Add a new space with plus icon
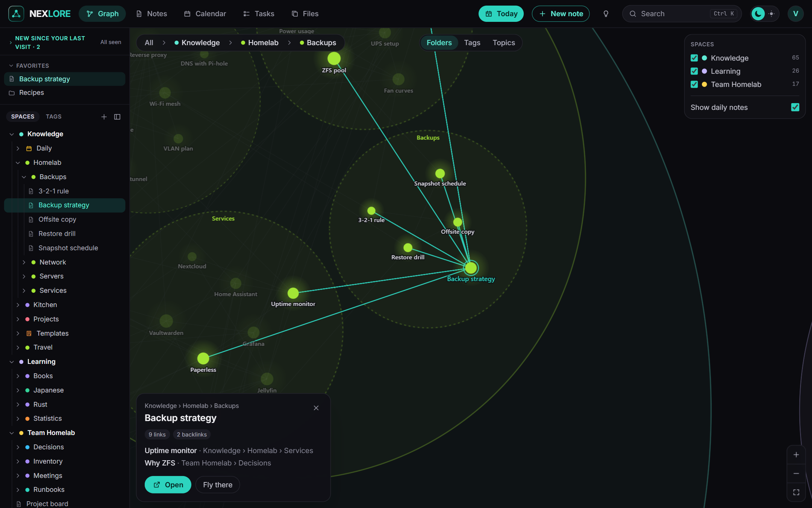This screenshot has width=812, height=508. (x=104, y=117)
